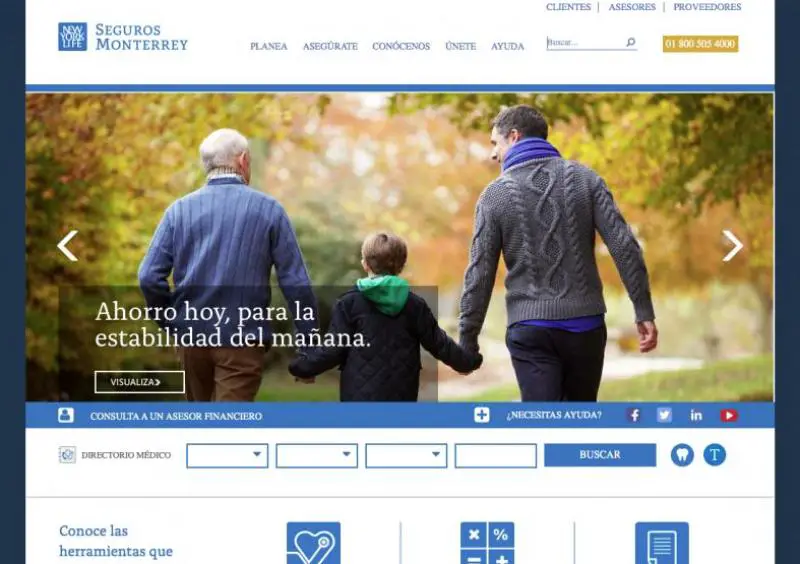Image resolution: width=800 pixels, height=564 pixels.
Task: Click the advisor person icon in blue bar
Action: (x=66, y=415)
